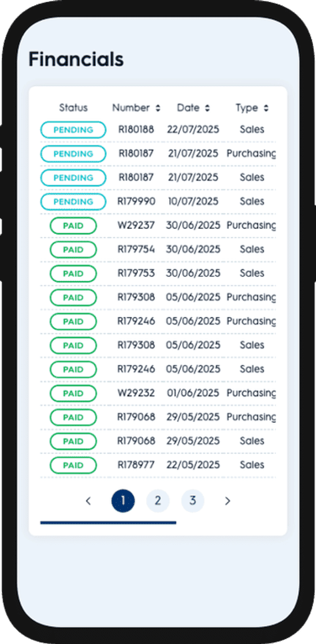Image resolution: width=316 pixels, height=644 pixels.
Task: Open page 2 of financials
Action: tap(157, 501)
